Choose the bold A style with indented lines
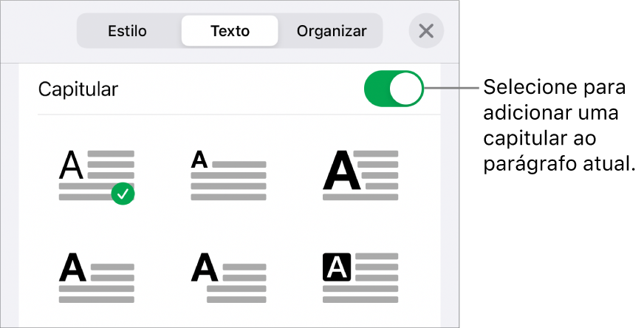The width and height of the screenshot is (644, 328). pos(228,278)
